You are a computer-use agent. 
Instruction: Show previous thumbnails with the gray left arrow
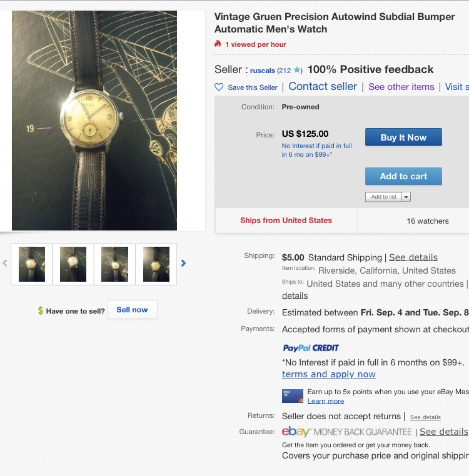click(5, 263)
